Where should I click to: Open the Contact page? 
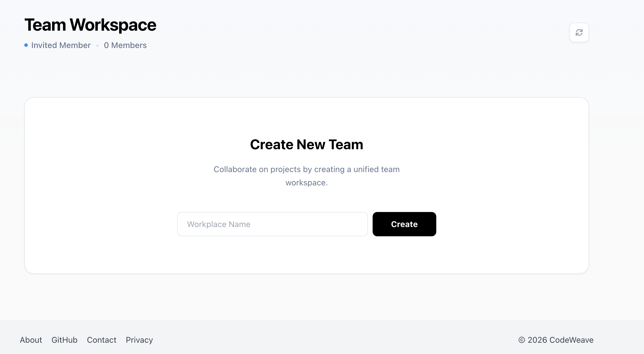102,340
